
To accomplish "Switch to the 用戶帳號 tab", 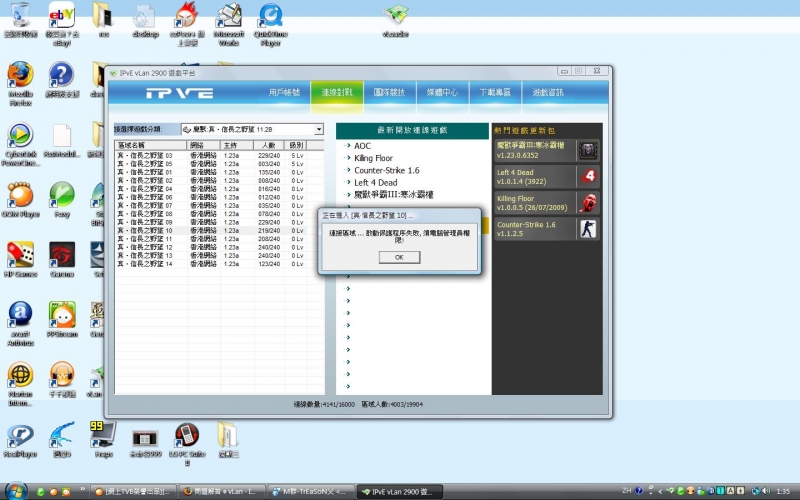I will 284,92.
